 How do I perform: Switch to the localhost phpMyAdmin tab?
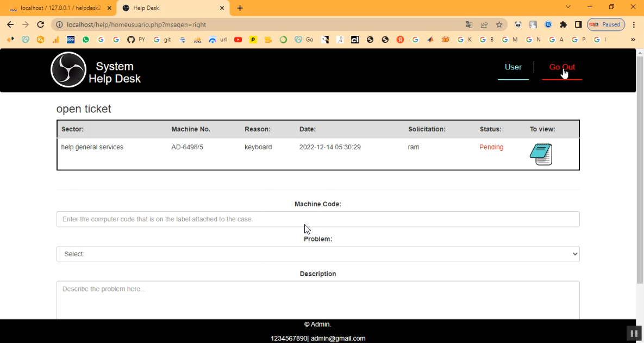[x=60, y=8]
